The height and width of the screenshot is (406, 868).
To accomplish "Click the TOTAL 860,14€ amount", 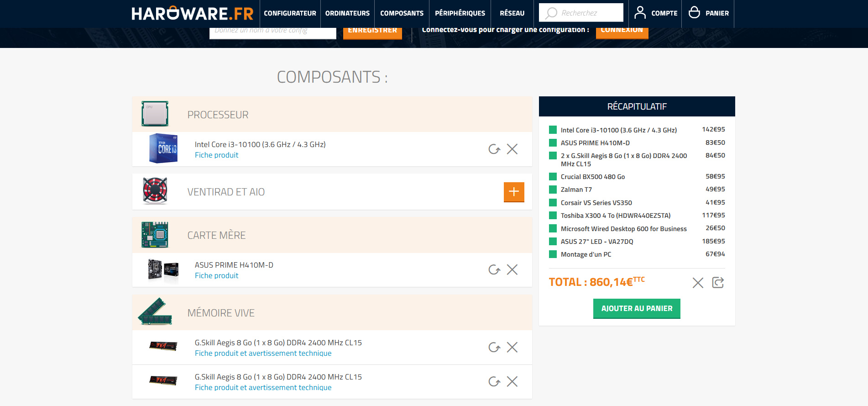I will [x=596, y=282].
